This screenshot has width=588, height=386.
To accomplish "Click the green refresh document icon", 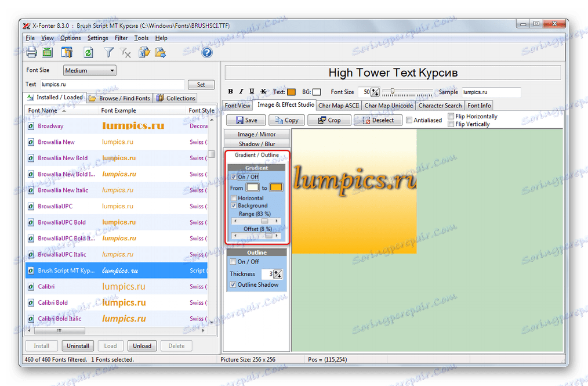I will pos(89,53).
